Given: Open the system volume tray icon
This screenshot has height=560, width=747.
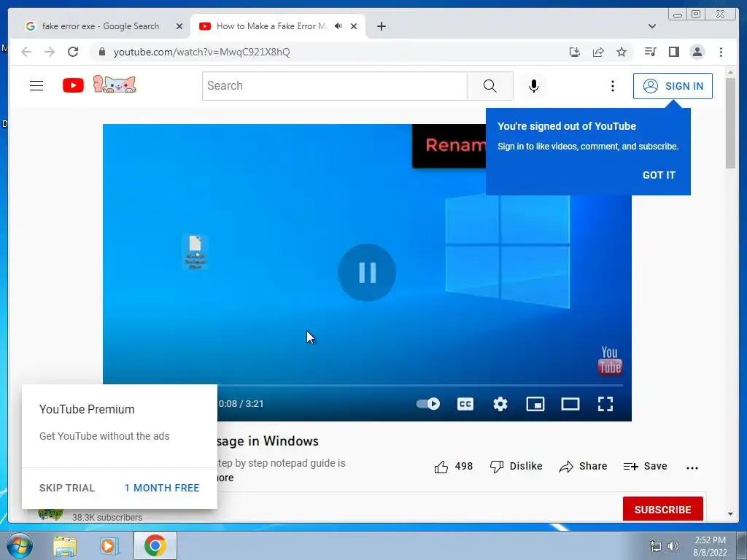Looking at the screenshot, I should [673, 545].
